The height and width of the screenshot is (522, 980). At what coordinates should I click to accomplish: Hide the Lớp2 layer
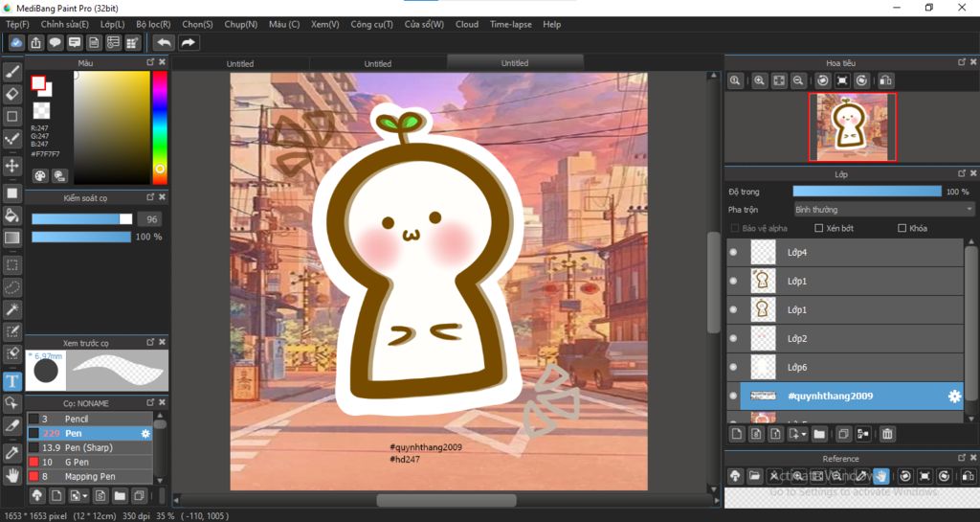pos(733,338)
